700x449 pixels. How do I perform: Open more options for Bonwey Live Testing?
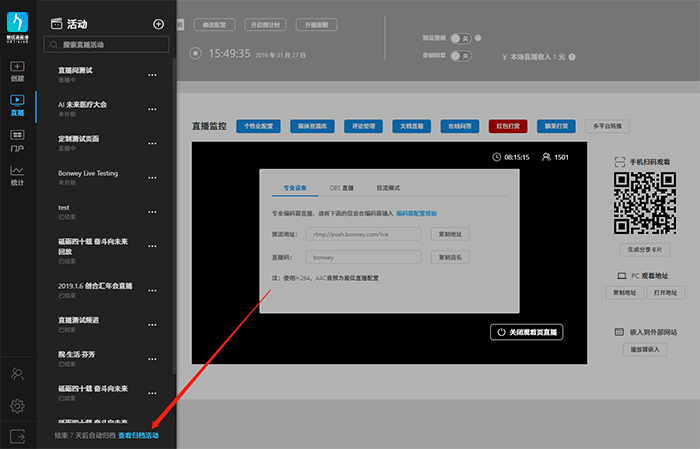153,177
